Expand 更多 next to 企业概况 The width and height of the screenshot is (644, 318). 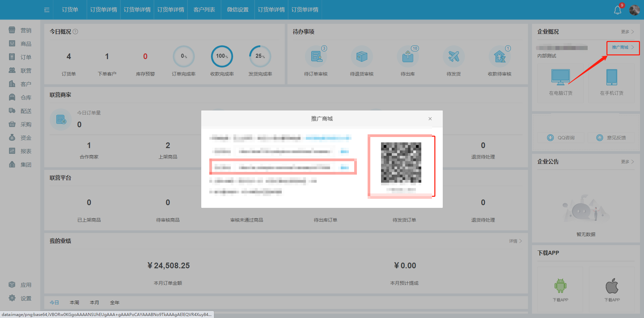pos(626,32)
